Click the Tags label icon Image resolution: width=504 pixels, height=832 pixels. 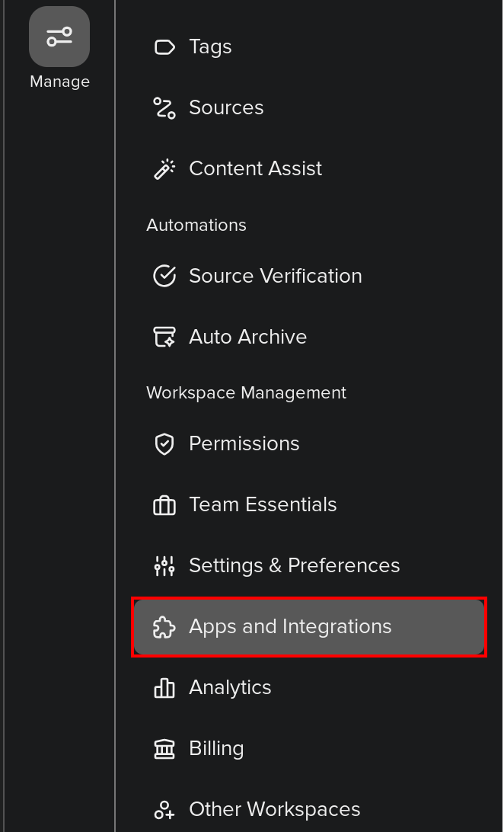coord(164,47)
